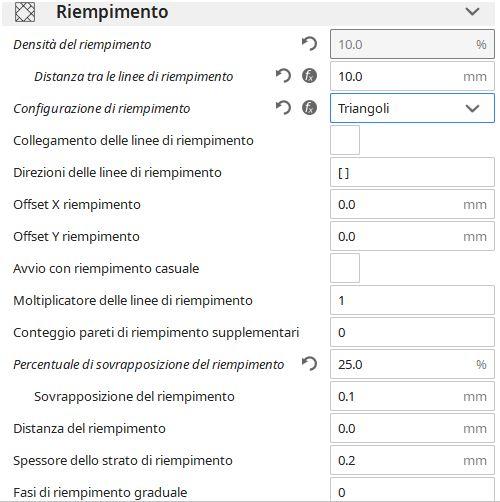This screenshot has height=502, width=500.
Task: Enable Collegamento delle linee di riempimento checkbox
Action: tap(345, 140)
